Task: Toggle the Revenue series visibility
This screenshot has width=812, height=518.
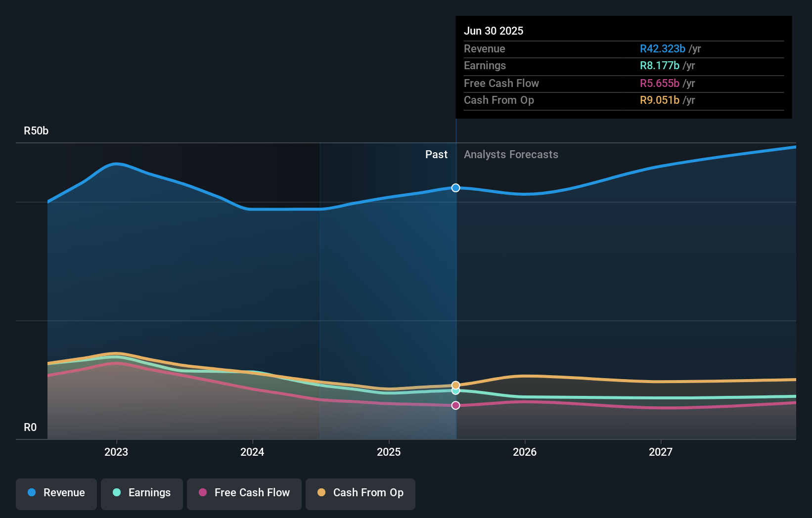Action: pyautogui.click(x=56, y=493)
